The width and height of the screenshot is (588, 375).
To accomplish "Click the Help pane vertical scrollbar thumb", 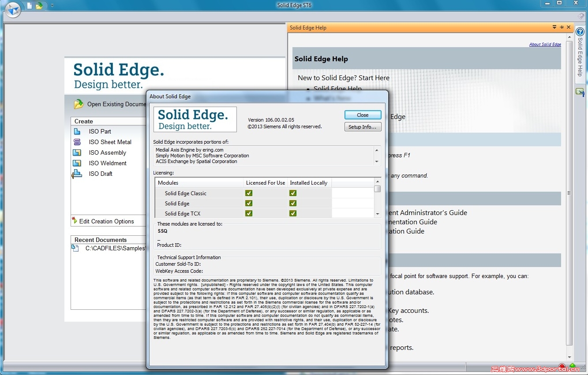I will point(569,193).
